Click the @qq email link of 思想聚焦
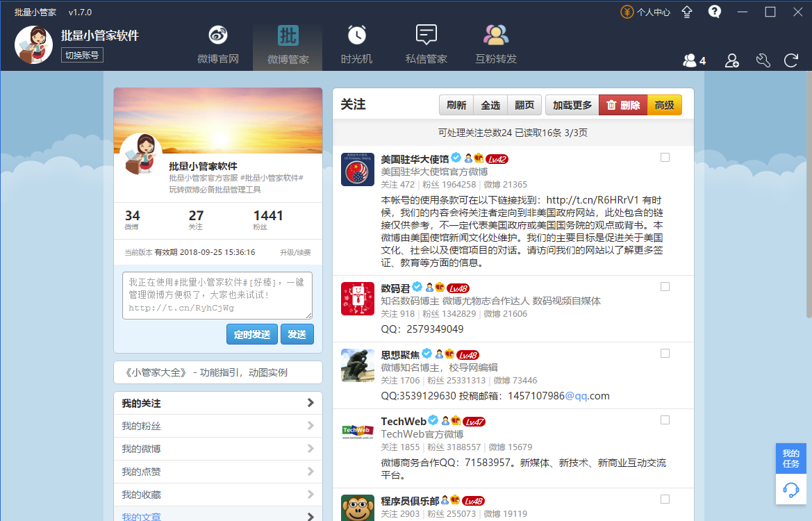 pyautogui.click(x=577, y=396)
